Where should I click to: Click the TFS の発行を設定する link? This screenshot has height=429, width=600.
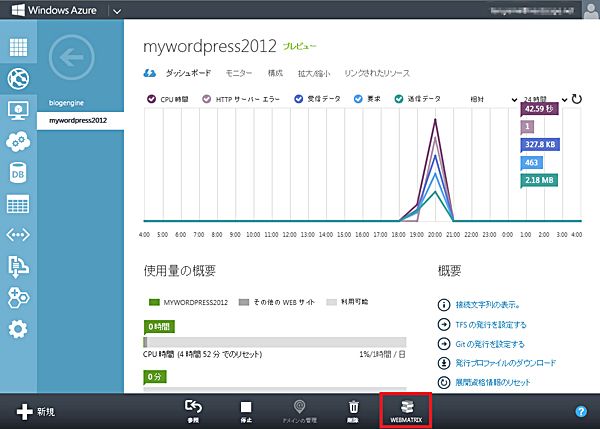tap(491, 325)
